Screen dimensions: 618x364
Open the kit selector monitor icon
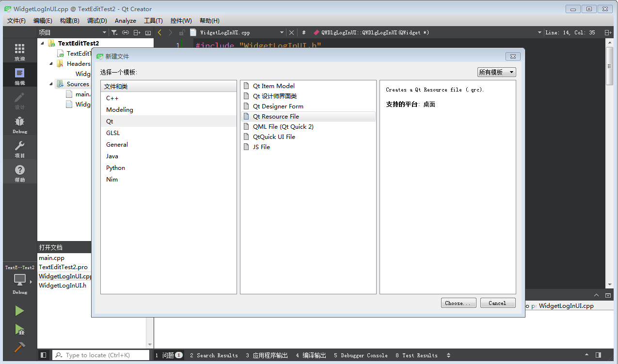(19, 280)
